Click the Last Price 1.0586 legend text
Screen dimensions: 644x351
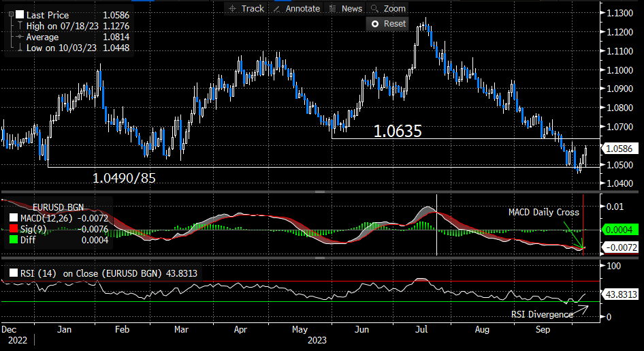(x=78, y=15)
